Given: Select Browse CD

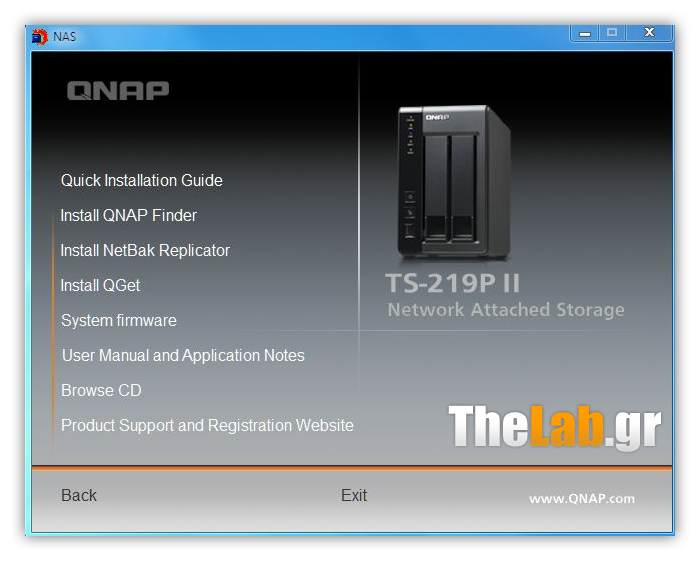Looking at the screenshot, I should (x=101, y=391).
